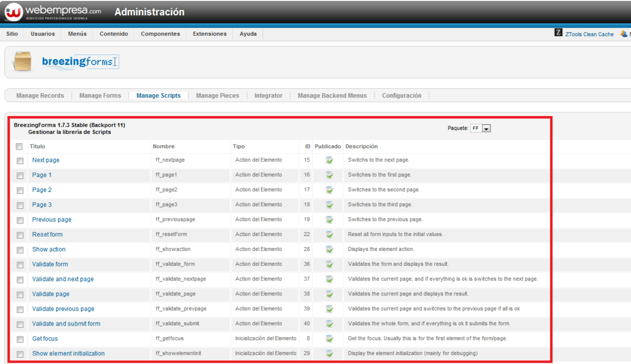Open the Get focus script link
The height and width of the screenshot is (364, 631).
pos(45,339)
